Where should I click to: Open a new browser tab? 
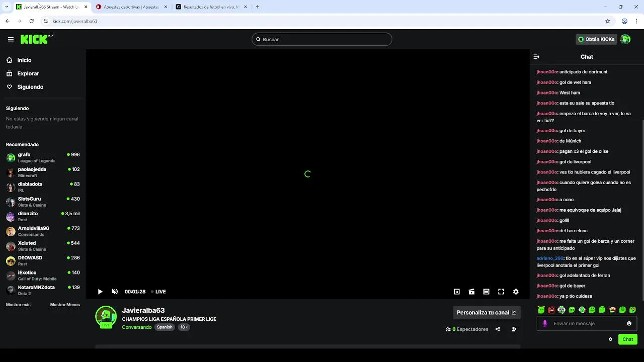click(258, 7)
